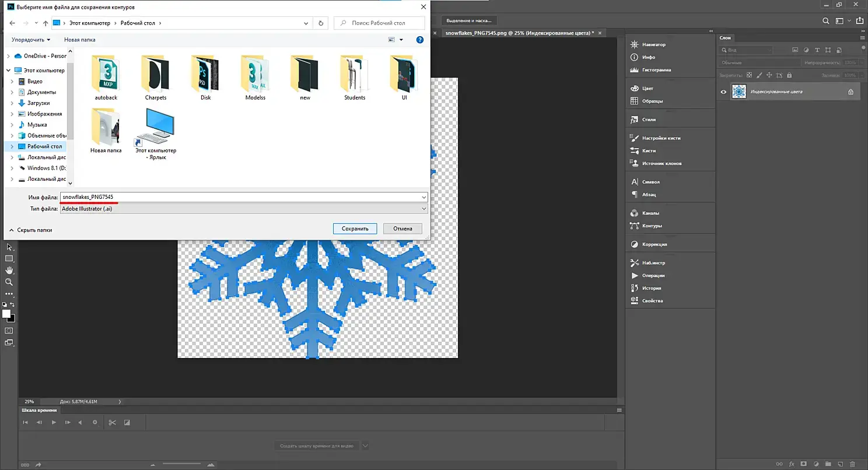Click the Сохранить button
868x470 pixels.
tap(355, 229)
